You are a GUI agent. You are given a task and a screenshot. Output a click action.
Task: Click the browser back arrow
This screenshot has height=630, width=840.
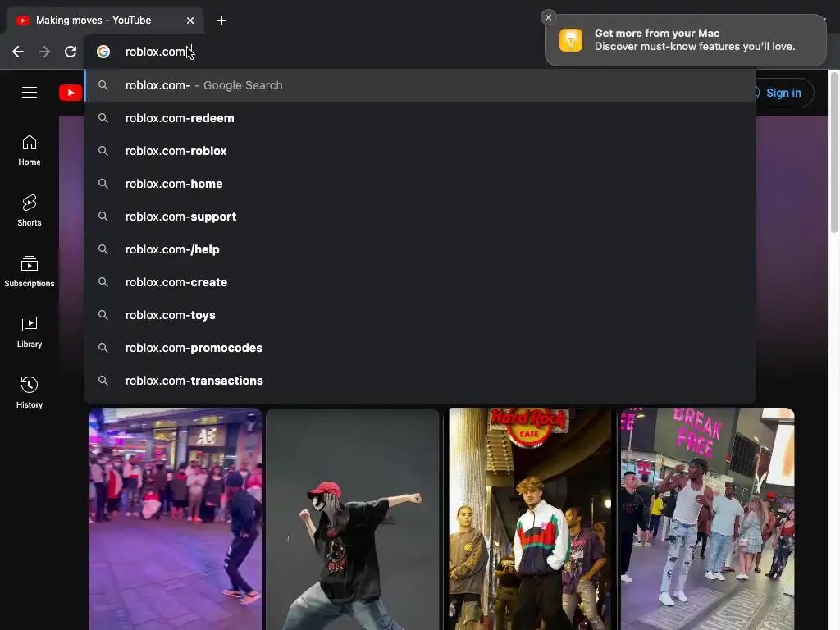click(18, 52)
